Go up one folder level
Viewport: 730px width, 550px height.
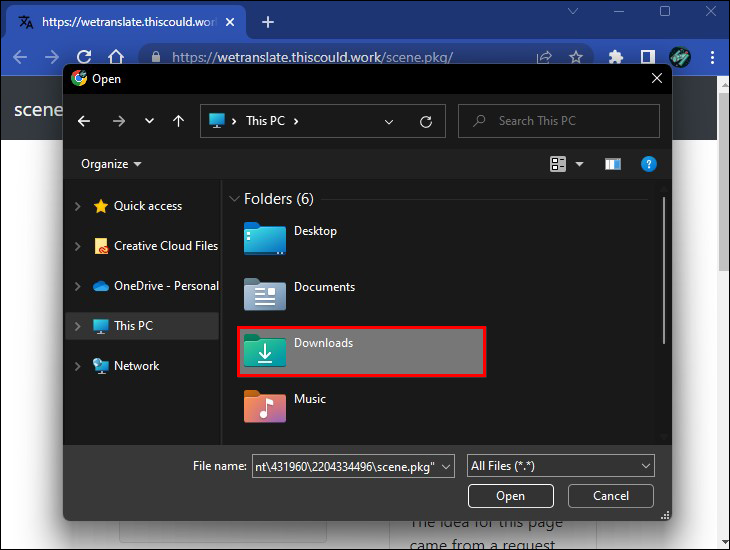pyautogui.click(x=178, y=121)
